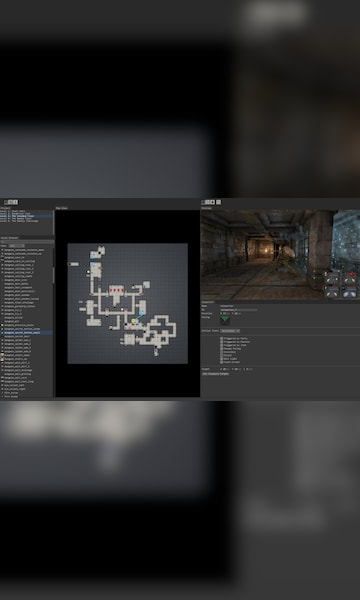The image size is (360, 600).
Task: Click the standalone toolbar button right of preview controls
Action: 218,202
